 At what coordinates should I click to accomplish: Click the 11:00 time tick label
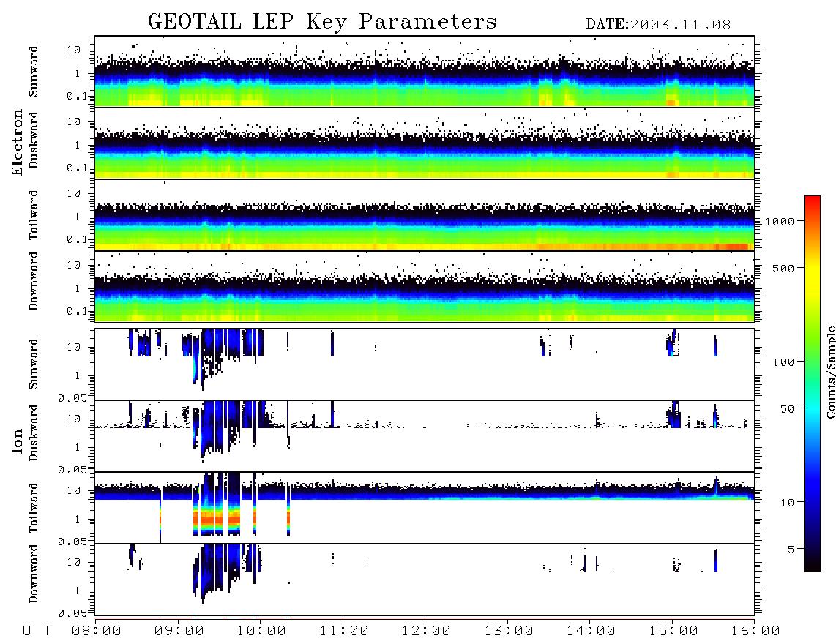click(x=344, y=632)
